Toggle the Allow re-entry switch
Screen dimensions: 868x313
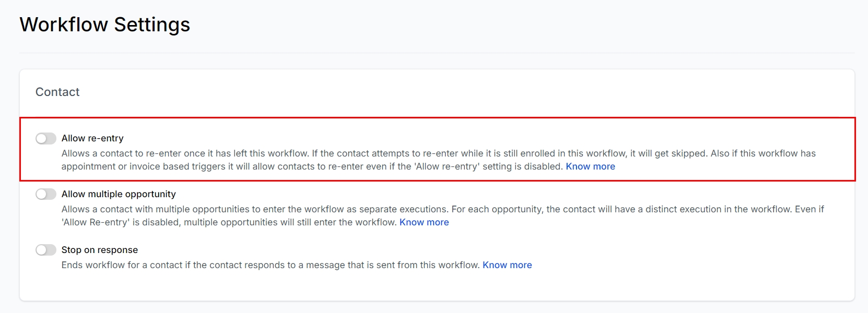click(x=46, y=138)
